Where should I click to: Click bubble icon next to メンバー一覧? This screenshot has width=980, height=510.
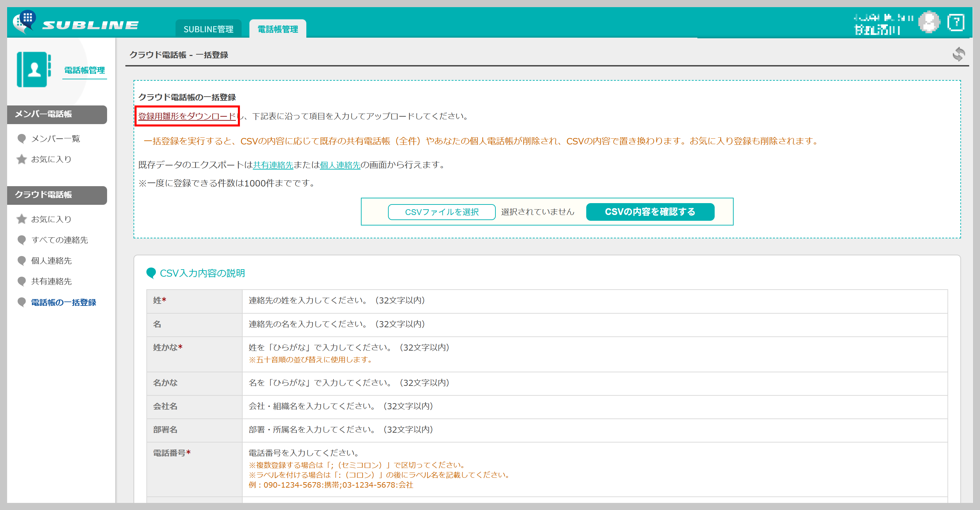point(22,139)
